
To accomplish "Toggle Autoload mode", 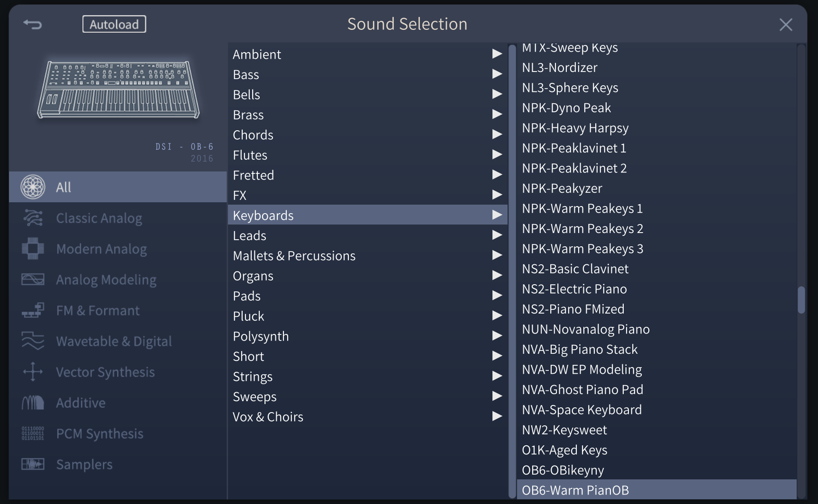I will pyautogui.click(x=114, y=24).
